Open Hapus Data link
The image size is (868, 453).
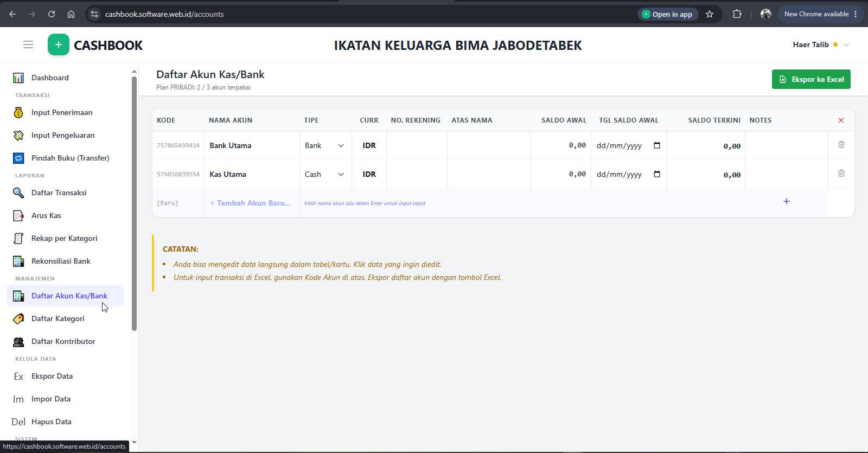[x=65, y=422]
